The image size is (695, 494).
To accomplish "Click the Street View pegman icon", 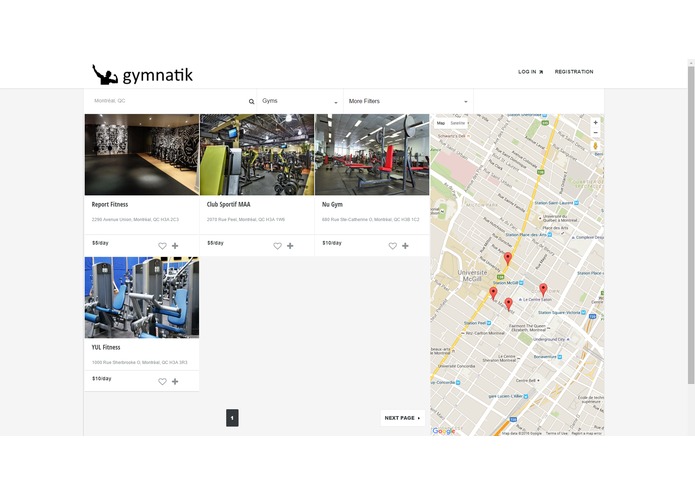I will pyautogui.click(x=595, y=146).
